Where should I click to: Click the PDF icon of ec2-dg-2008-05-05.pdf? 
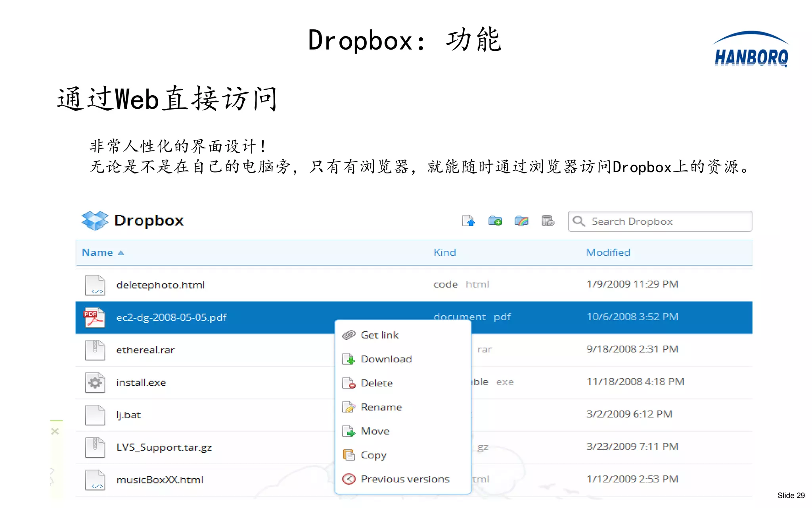pos(94,317)
